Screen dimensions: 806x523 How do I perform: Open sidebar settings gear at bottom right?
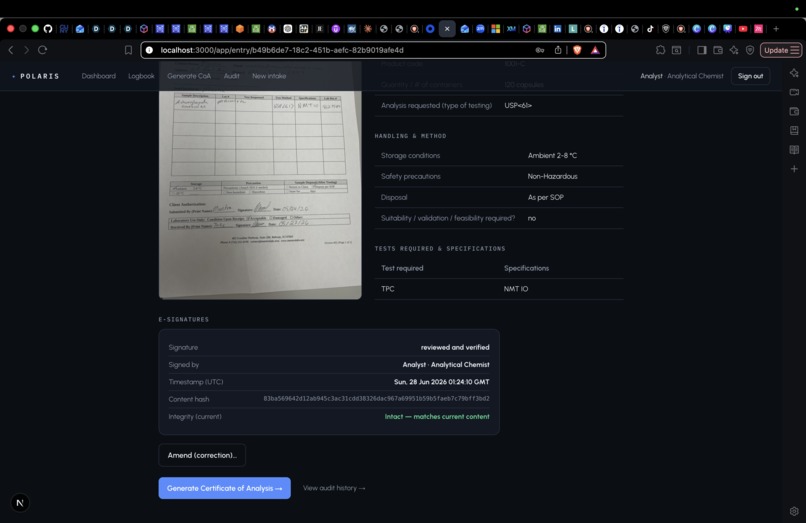[x=794, y=511]
